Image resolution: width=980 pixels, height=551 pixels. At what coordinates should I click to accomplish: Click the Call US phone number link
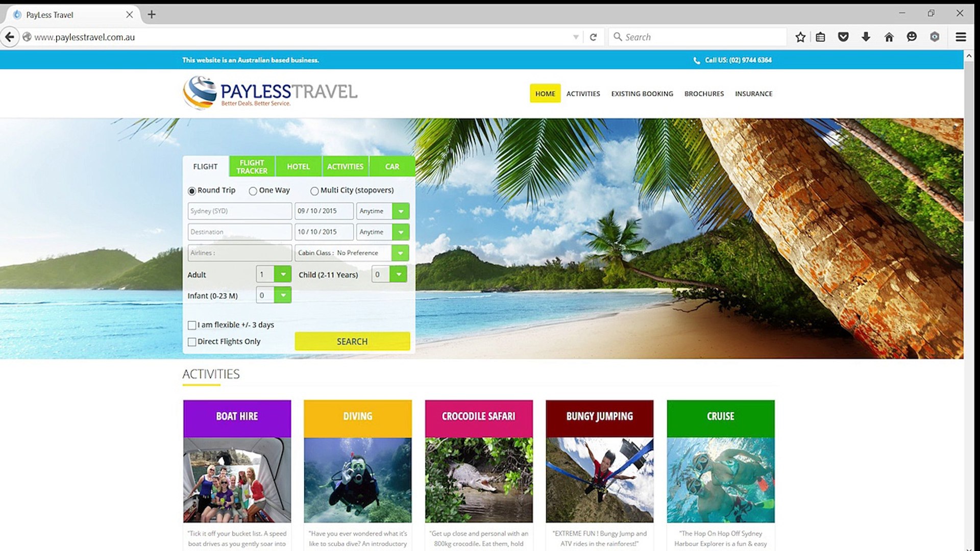pos(738,60)
